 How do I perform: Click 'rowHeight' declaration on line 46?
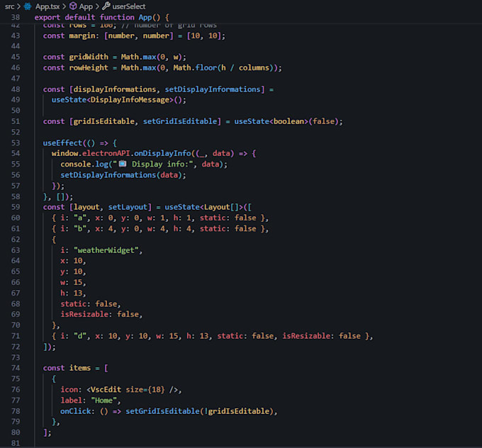[89, 68]
